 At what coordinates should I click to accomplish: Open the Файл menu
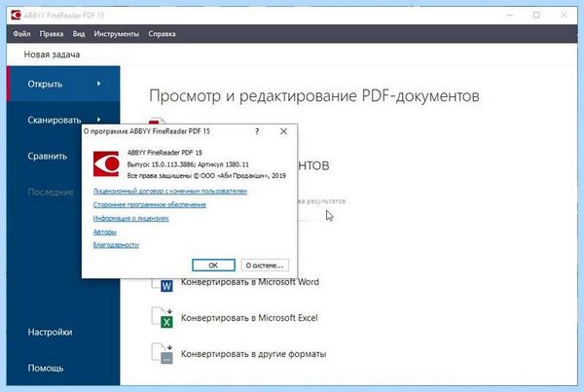21,34
